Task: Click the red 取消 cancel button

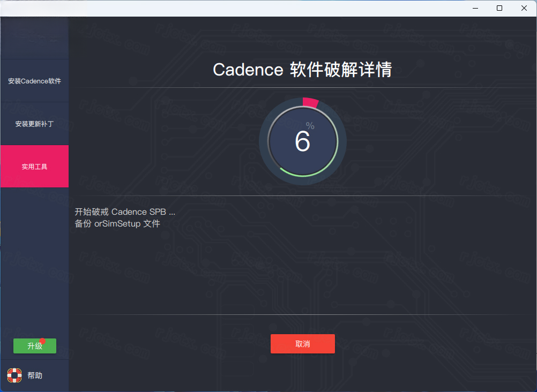Action: point(303,344)
